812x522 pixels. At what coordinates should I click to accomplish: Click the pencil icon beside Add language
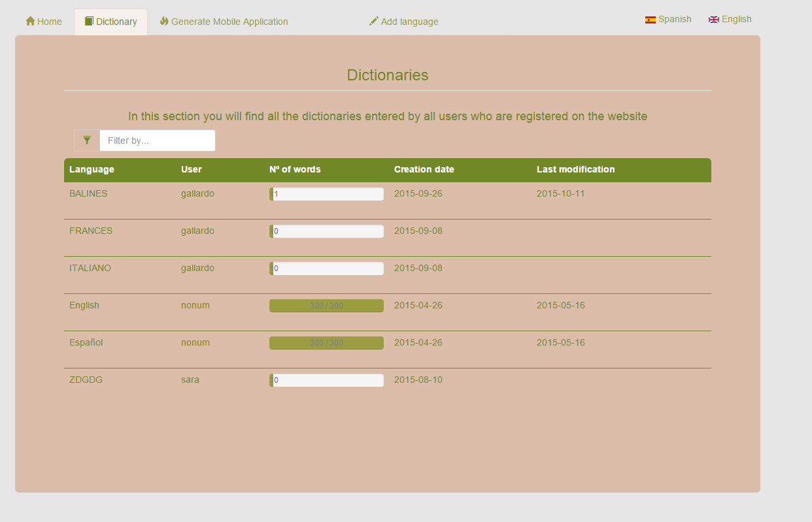[x=373, y=22]
